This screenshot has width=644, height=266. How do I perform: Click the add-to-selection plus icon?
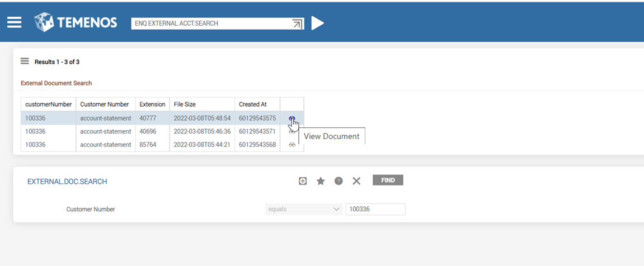[303, 181]
